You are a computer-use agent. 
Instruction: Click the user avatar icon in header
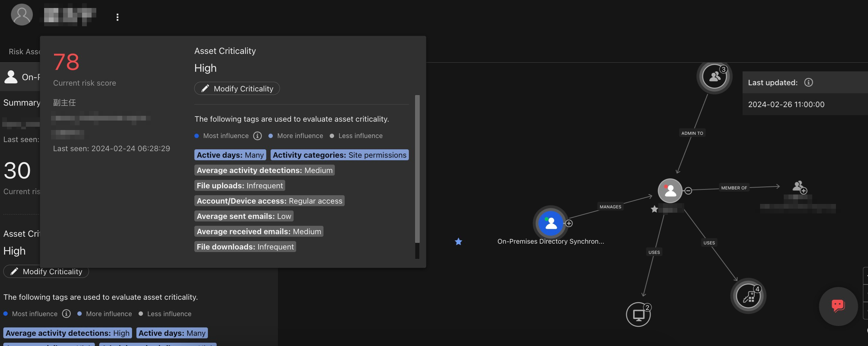coord(22,15)
